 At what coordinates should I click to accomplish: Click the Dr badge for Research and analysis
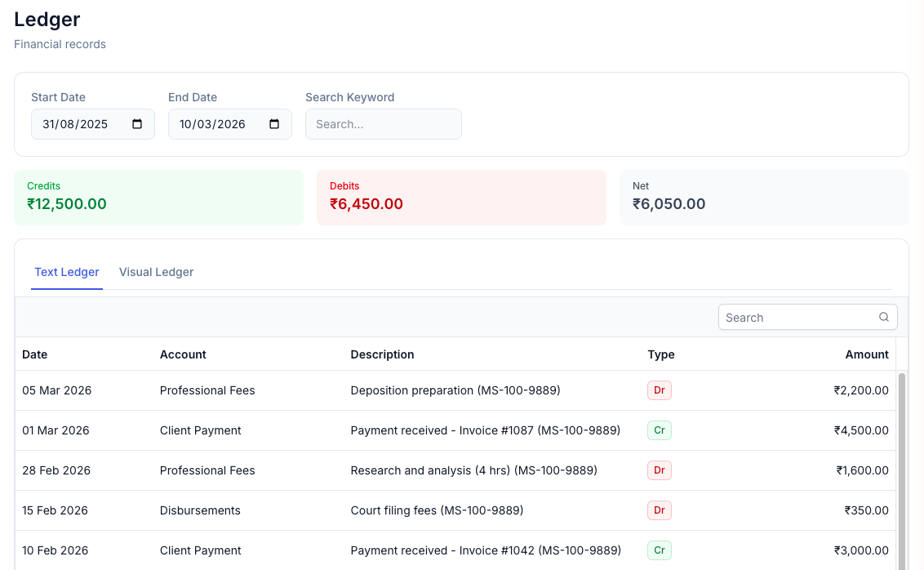(659, 470)
